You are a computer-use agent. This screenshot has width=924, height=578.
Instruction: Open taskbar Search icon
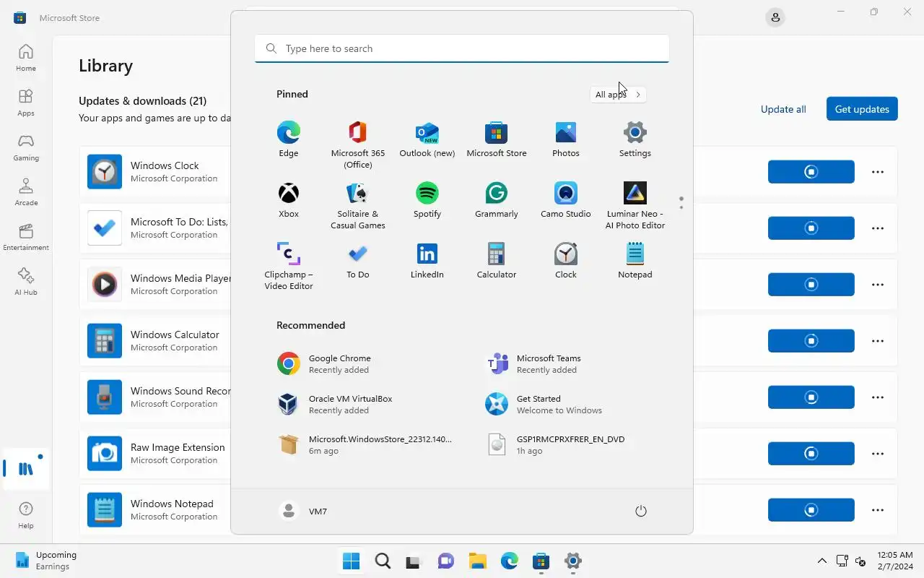[383, 561]
